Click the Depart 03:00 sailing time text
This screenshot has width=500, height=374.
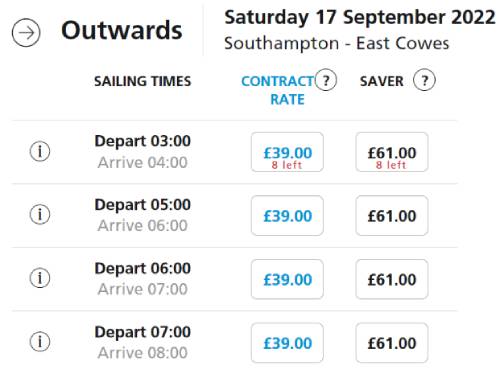143,141
